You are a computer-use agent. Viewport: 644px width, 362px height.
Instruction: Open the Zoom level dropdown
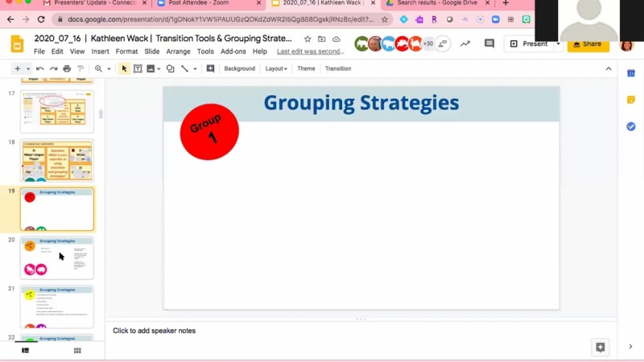(x=101, y=69)
